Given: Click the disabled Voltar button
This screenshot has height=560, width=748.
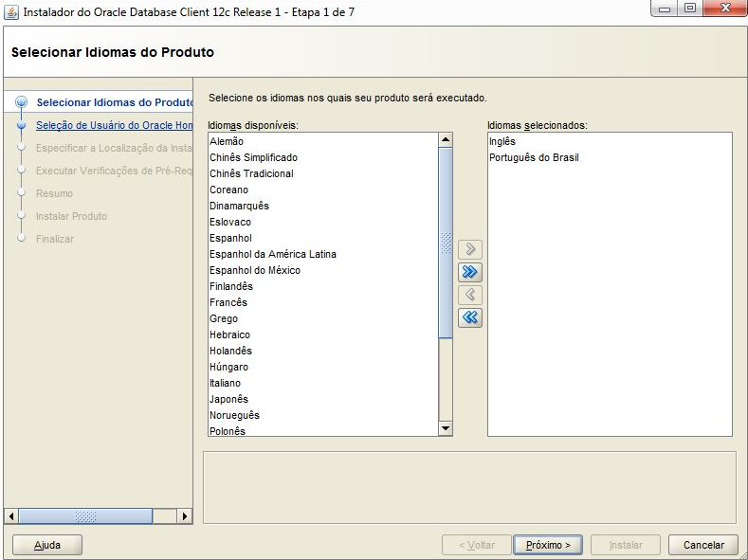Looking at the screenshot, I should tap(477, 545).
